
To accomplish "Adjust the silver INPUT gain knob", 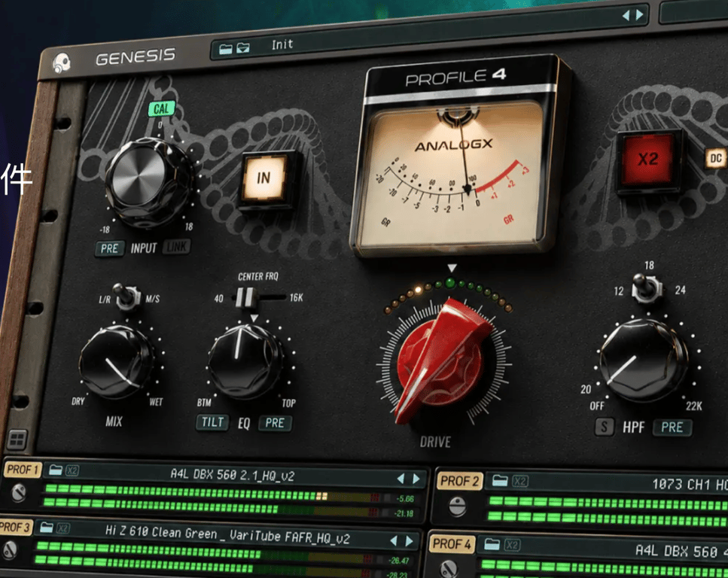I will point(148,181).
